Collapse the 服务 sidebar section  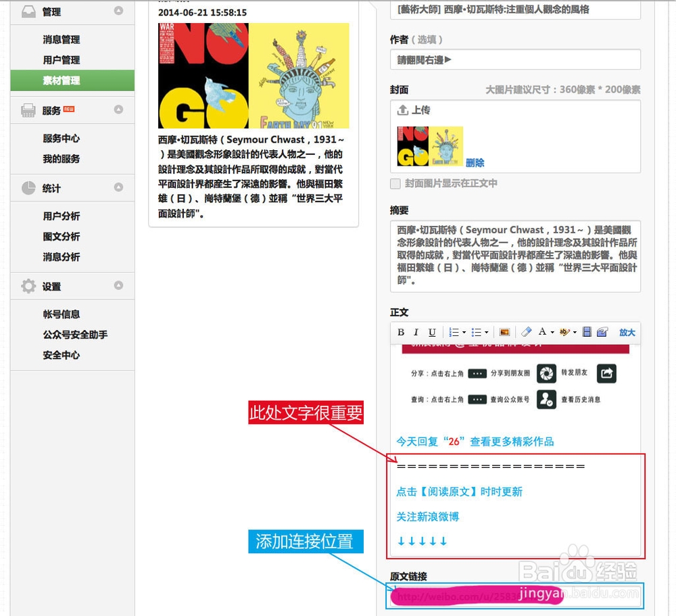pyautogui.click(x=119, y=109)
